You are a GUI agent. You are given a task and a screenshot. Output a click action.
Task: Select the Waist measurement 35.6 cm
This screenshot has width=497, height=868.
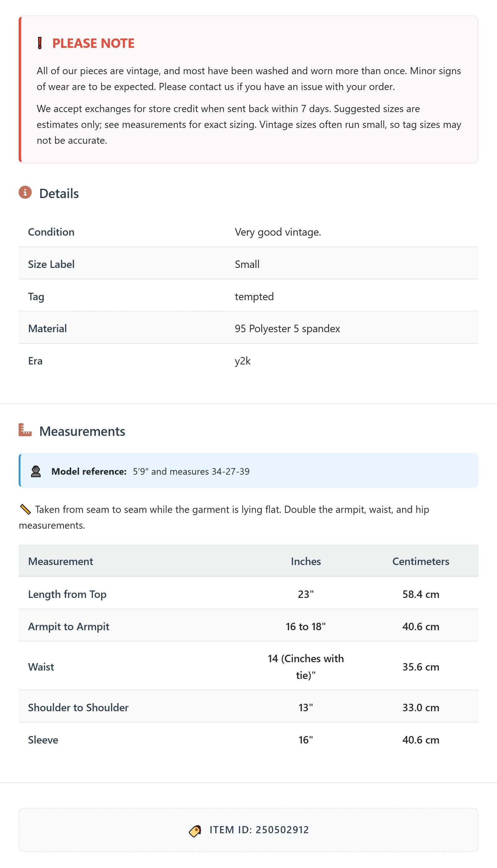click(x=421, y=667)
